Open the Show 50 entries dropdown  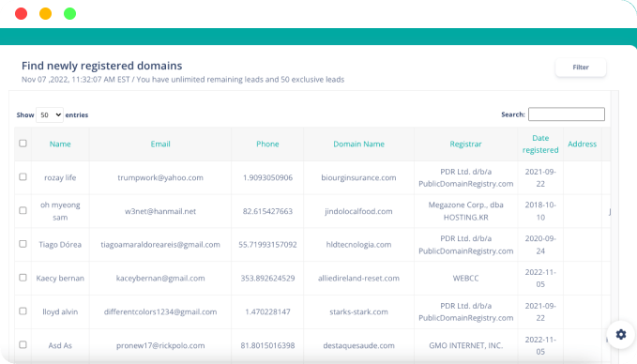[x=50, y=115]
